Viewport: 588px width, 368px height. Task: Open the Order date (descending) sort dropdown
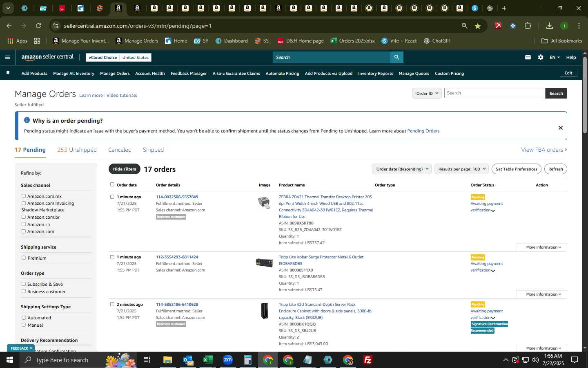[402, 169]
